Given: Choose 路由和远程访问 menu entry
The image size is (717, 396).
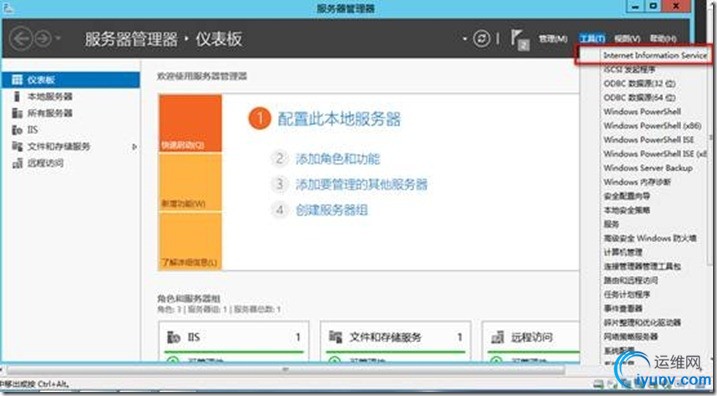Looking at the screenshot, I should click(631, 280).
